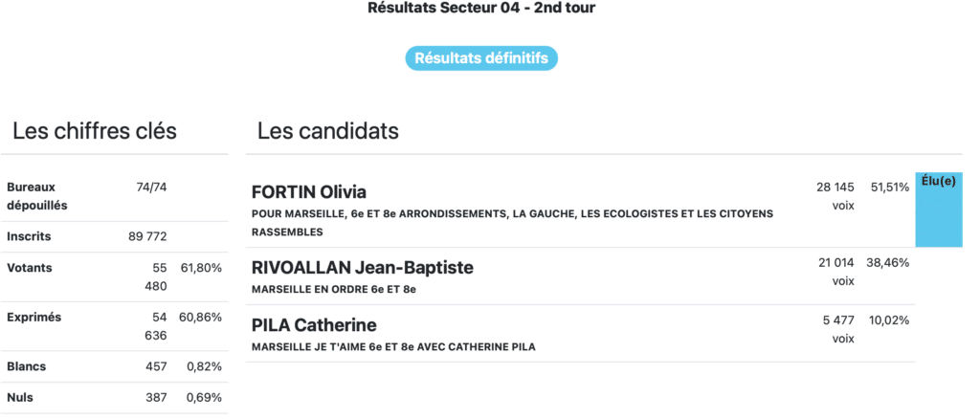Click the MARSEILLE JE T'AIME list name
Screen dimensions: 980x419
coord(392,346)
